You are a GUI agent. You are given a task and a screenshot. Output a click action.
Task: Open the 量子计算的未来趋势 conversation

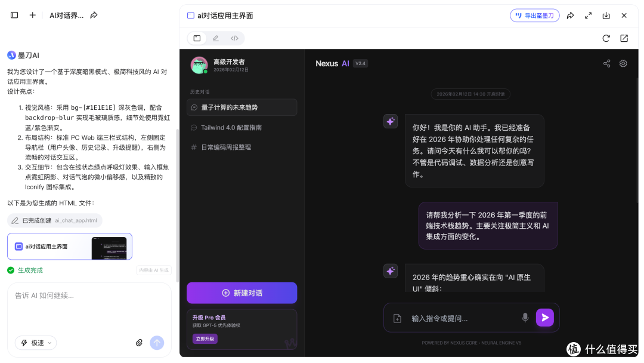point(241,107)
